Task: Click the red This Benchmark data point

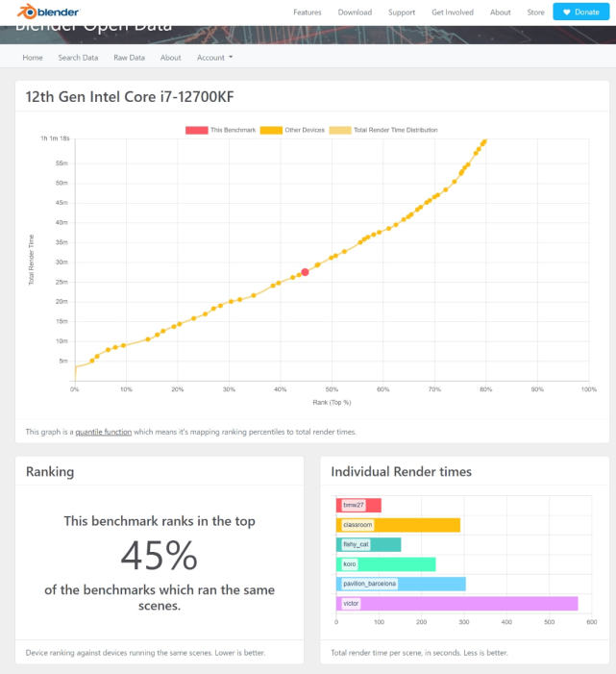Action: point(305,272)
